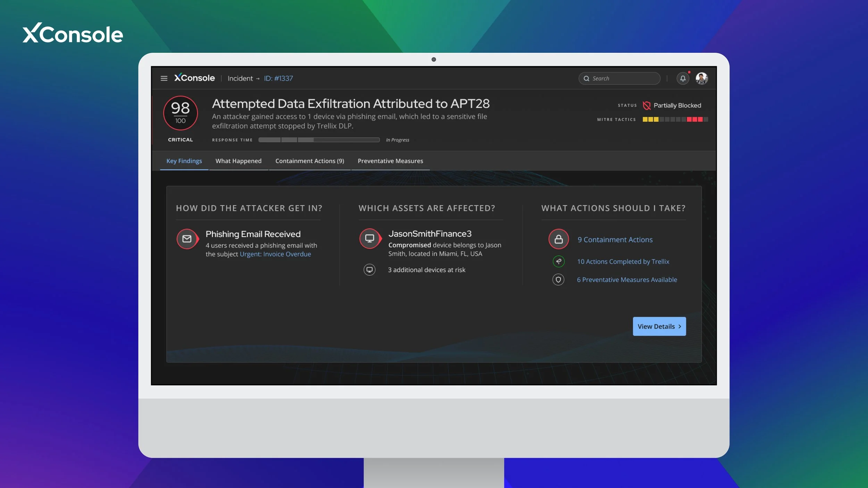This screenshot has height=488, width=868.
Task: Click the MITRE Tactics colored squares
Action: (x=675, y=119)
